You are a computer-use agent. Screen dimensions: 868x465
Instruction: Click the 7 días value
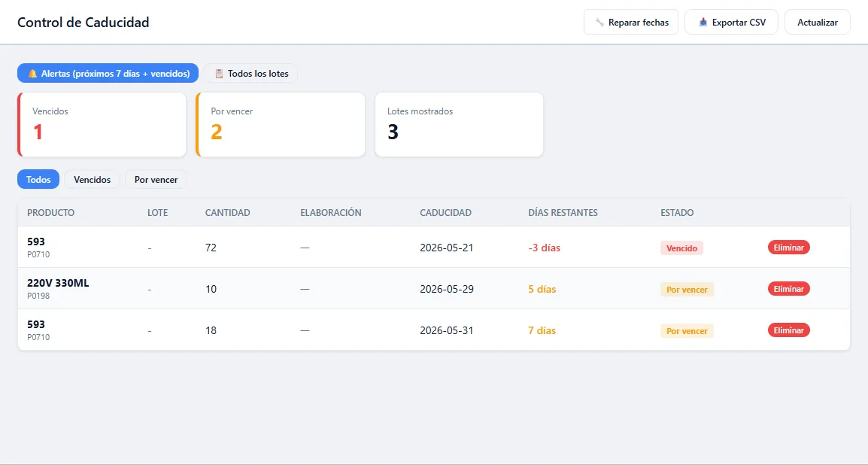pos(542,330)
